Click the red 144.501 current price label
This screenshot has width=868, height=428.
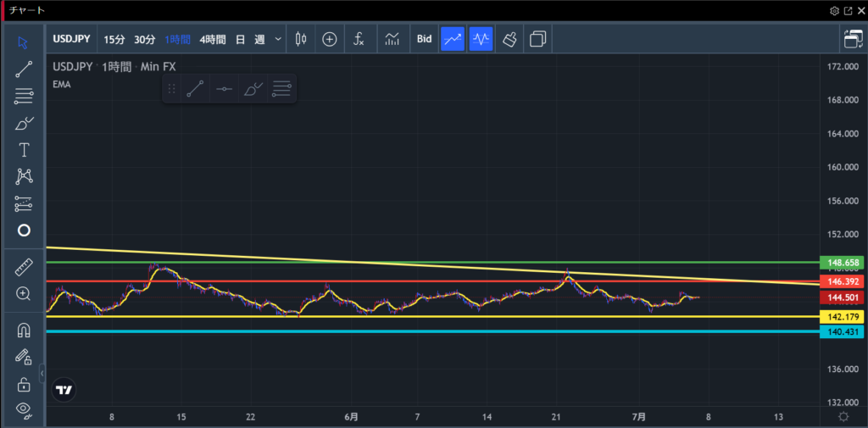[x=842, y=297]
